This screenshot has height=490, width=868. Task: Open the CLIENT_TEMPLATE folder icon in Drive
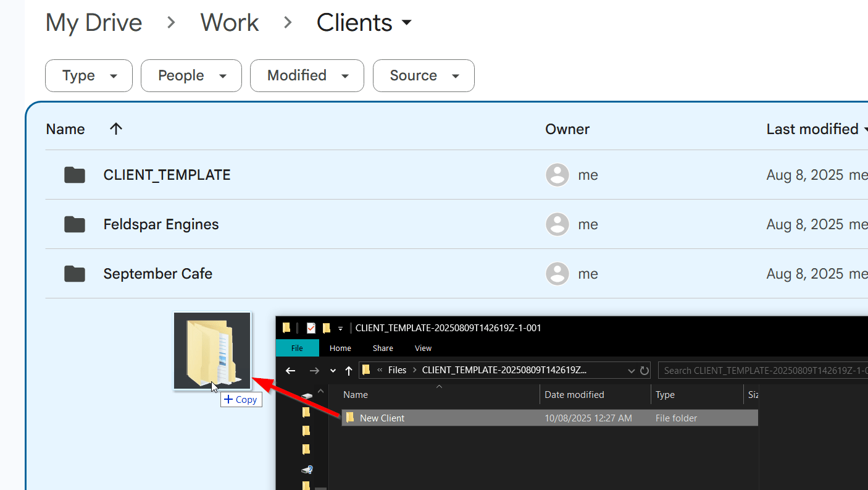(x=75, y=175)
